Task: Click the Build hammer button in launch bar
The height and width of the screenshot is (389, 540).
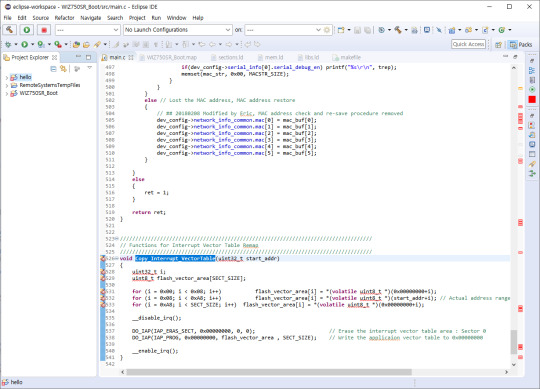Action: pyautogui.click(x=10, y=30)
